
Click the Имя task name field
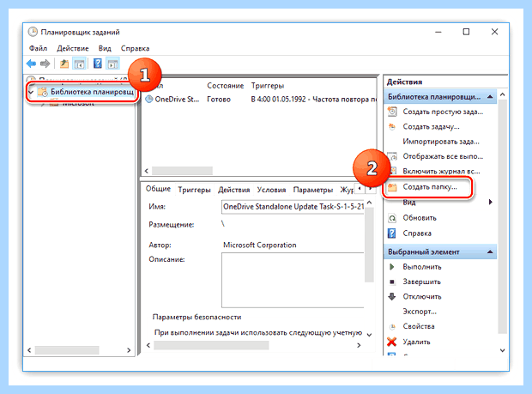click(x=293, y=207)
